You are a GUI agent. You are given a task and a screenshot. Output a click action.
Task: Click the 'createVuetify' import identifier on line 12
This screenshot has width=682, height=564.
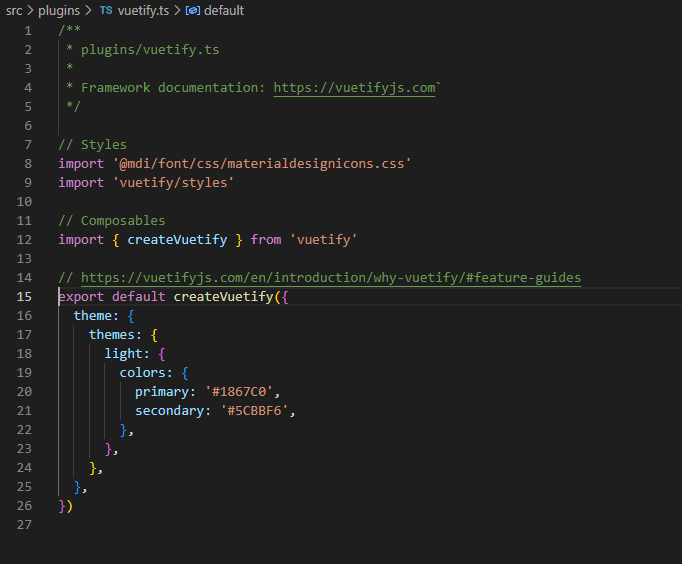(177, 240)
